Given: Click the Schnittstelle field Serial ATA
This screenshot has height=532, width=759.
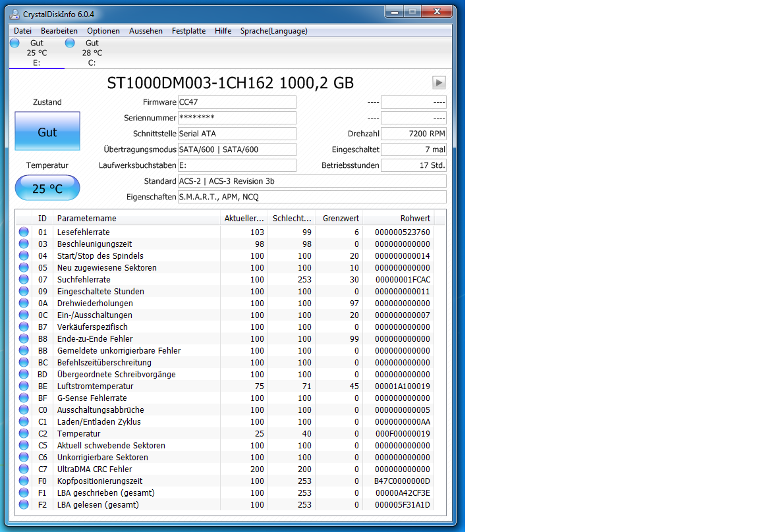Looking at the screenshot, I should (x=237, y=134).
